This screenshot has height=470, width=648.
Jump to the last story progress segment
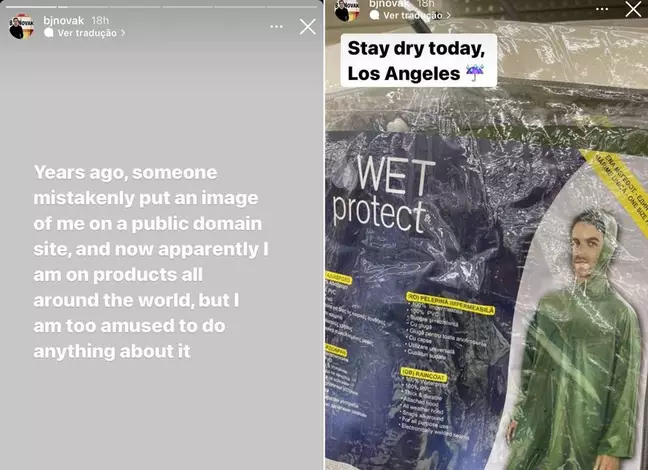pyautogui.click(x=292, y=7)
